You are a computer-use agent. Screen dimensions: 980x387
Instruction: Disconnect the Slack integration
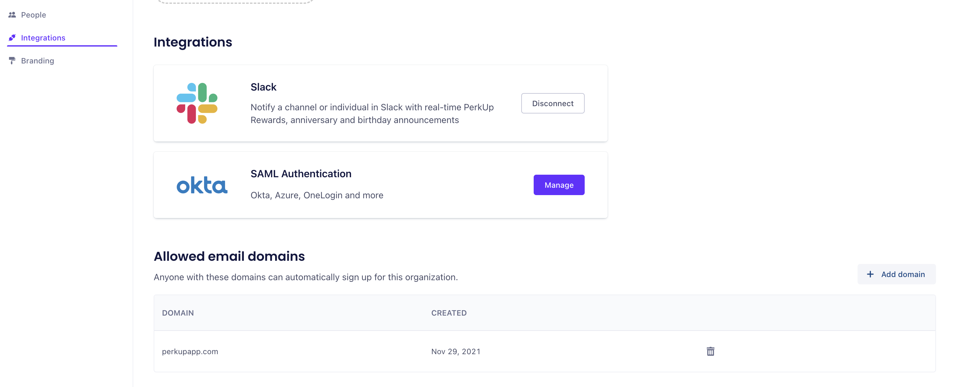(552, 103)
